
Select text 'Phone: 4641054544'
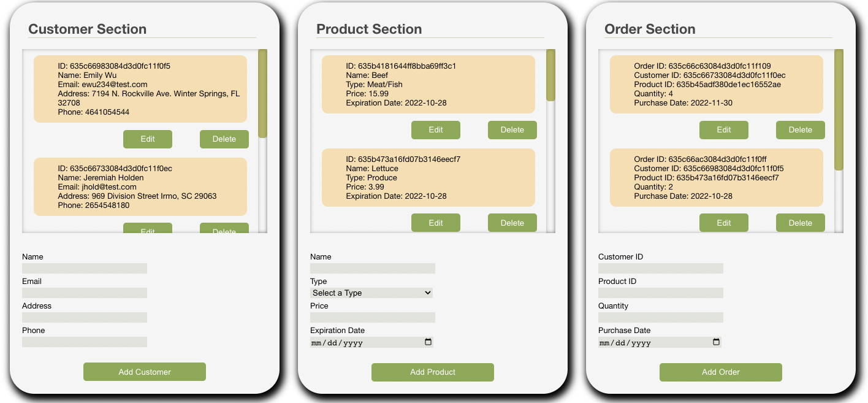pos(94,112)
